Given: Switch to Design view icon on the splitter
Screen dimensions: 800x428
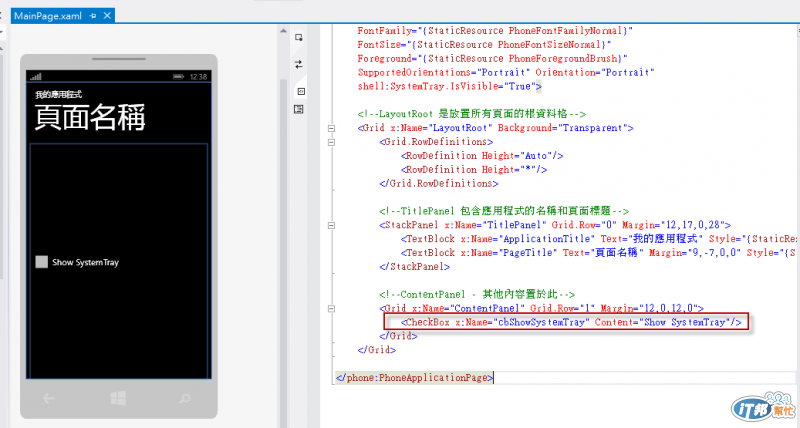Looking at the screenshot, I should click(x=299, y=37).
